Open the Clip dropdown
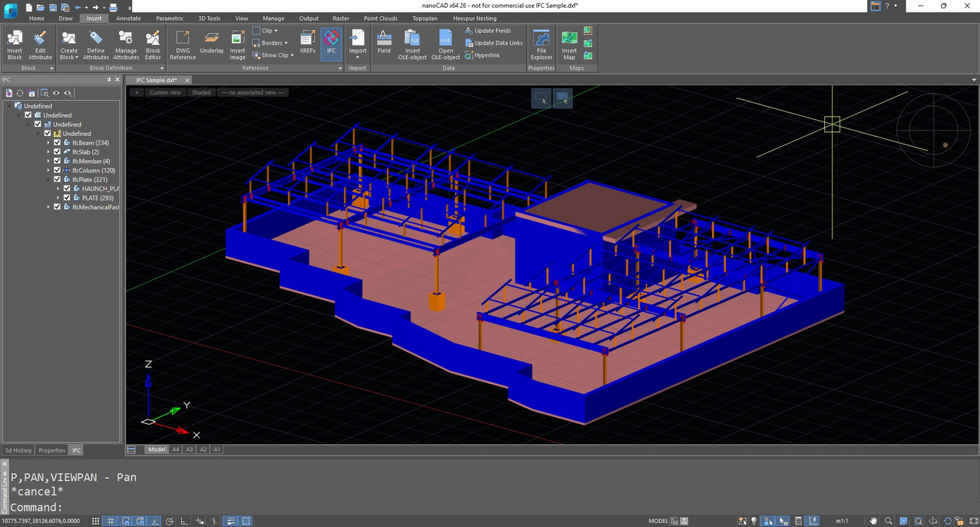Image resolution: width=980 pixels, height=527 pixels. point(266,31)
